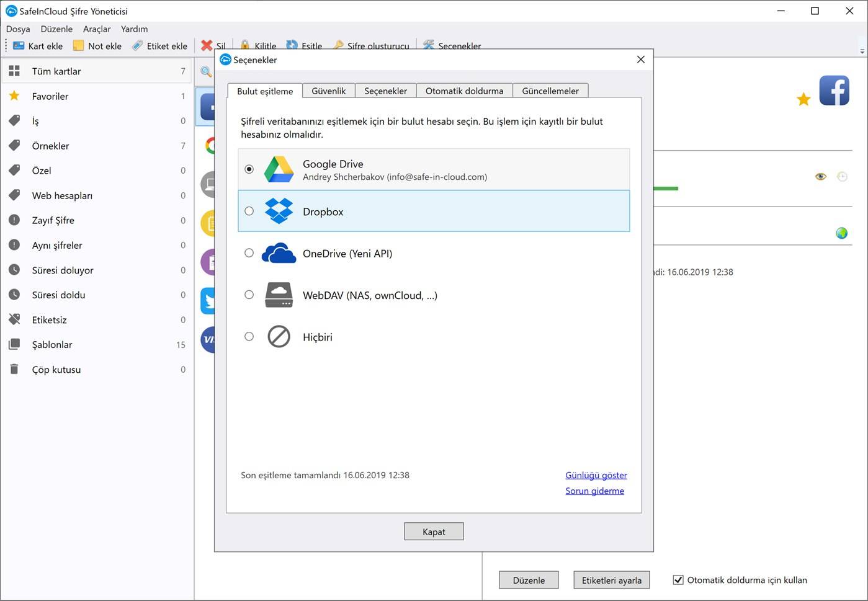Click the OneDrive cloud icon
The image size is (868, 601).
click(x=279, y=253)
